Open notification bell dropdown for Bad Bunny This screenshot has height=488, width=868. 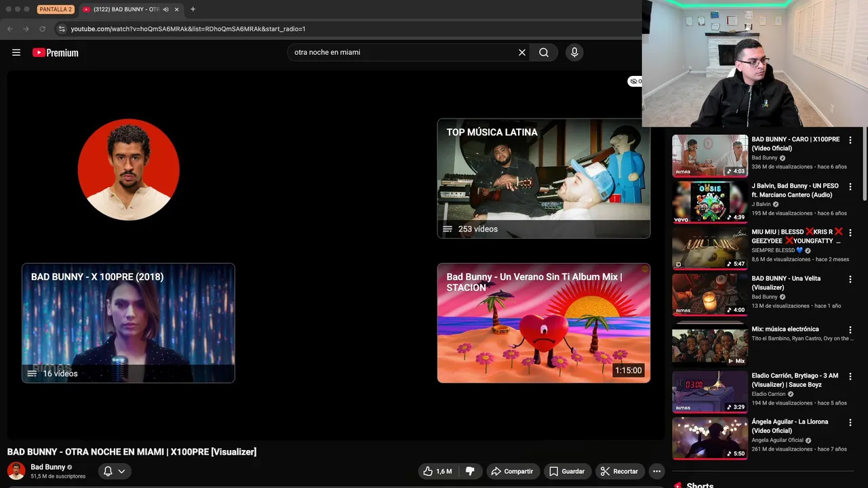[114, 471]
